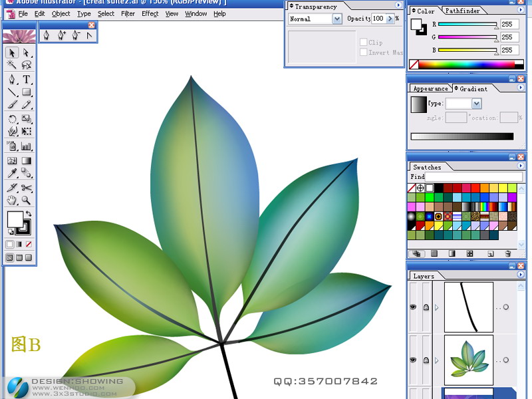Open the File menu

pyautogui.click(x=23, y=13)
